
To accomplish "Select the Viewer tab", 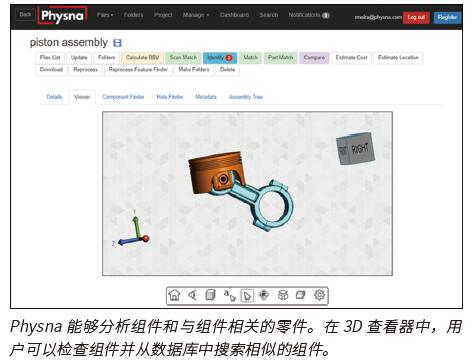I will tap(82, 97).
